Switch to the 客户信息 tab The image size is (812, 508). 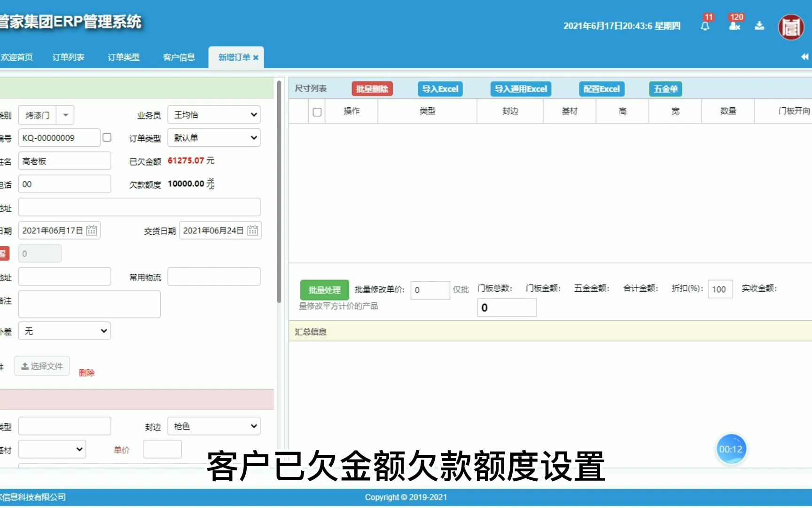tap(179, 57)
